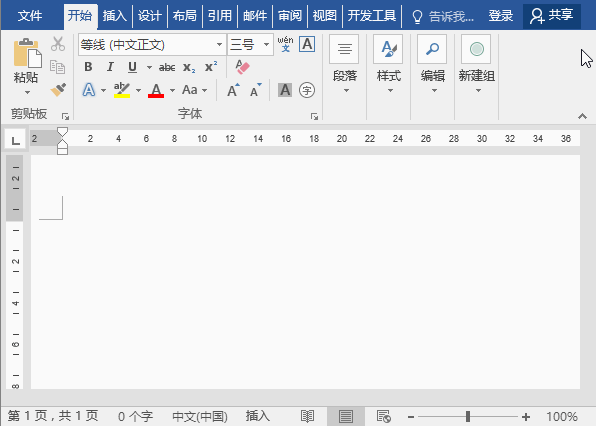Increase font size with grow font icon
This screenshot has width=596, height=426.
click(x=233, y=90)
